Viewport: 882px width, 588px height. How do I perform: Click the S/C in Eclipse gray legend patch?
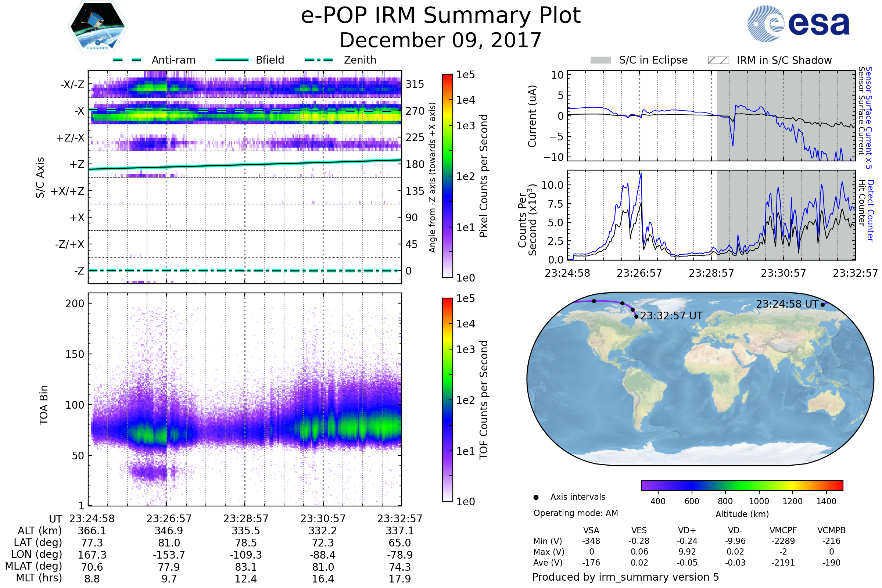[600, 60]
